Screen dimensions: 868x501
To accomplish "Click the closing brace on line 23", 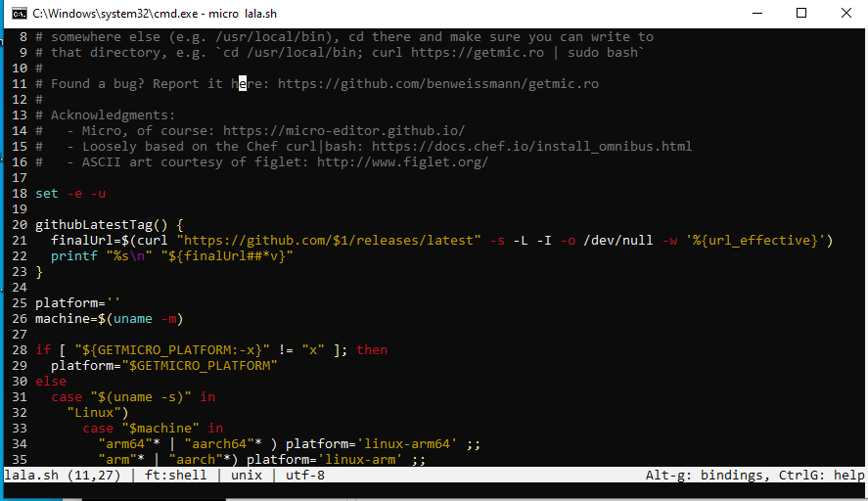I will click(x=39, y=271).
